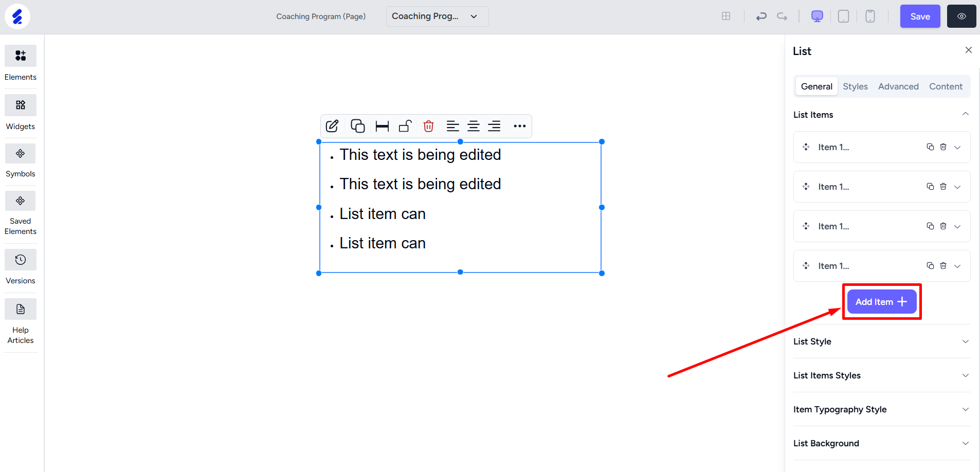Redo the last action
This screenshot has height=472, width=980.
(x=782, y=16)
